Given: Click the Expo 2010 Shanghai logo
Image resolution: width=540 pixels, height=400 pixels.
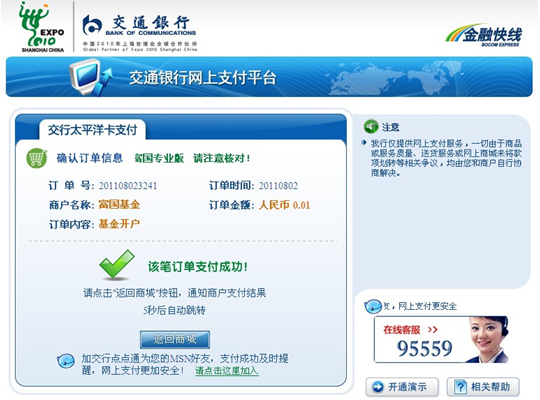Looking at the screenshot, I should coord(42,27).
